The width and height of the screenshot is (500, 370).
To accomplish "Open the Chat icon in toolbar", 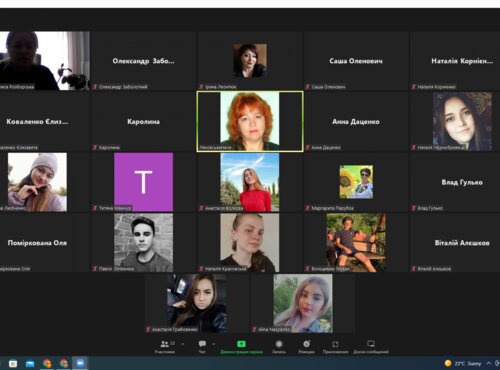I will (202, 344).
